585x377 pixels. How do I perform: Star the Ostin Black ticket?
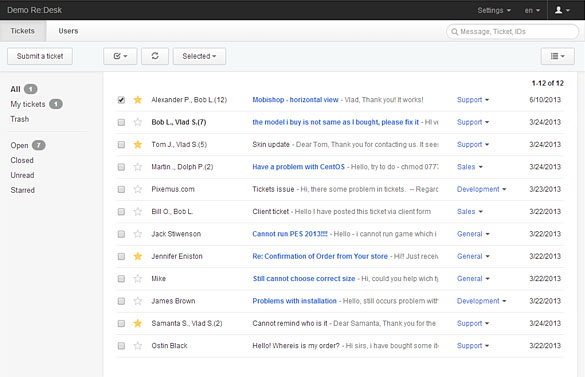tap(138, 346)
